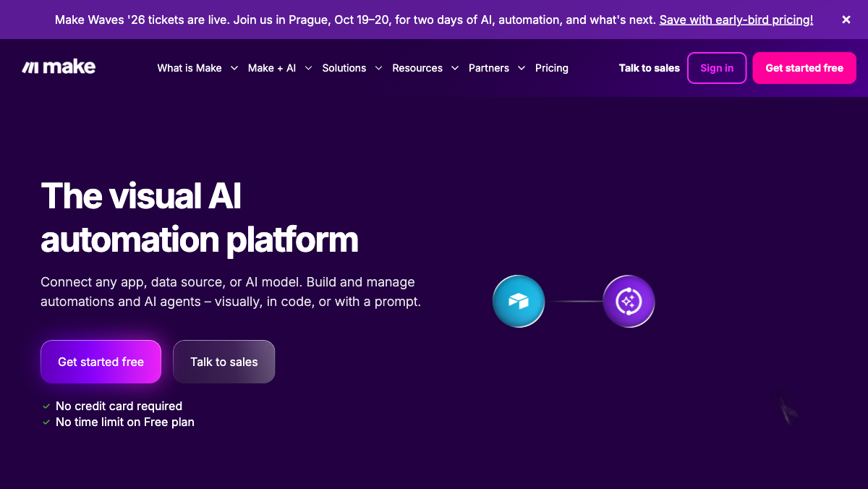Click the 'No time limit on Free plan' text
The height and width of the screenshot is (489, 868).
tap(125, 422)
